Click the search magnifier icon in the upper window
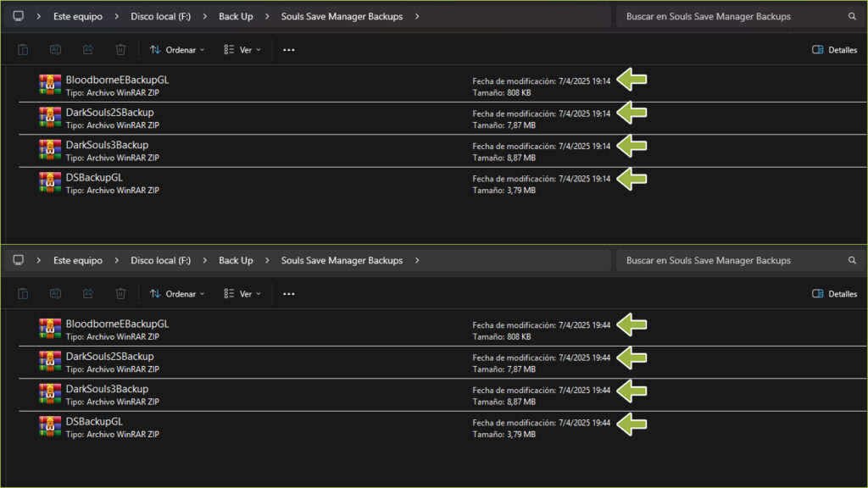 tap(852, 16)
